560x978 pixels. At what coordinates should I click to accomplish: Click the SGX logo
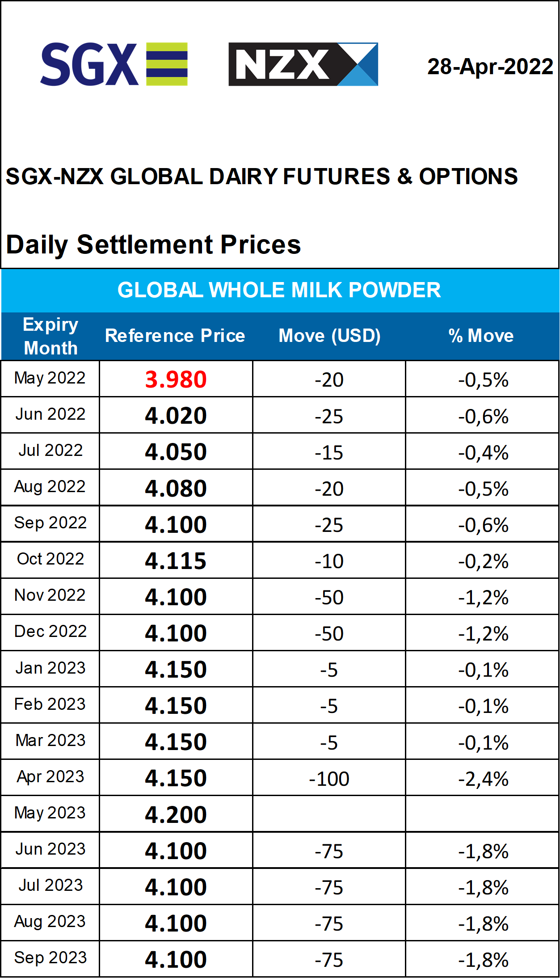click(114, 64)
